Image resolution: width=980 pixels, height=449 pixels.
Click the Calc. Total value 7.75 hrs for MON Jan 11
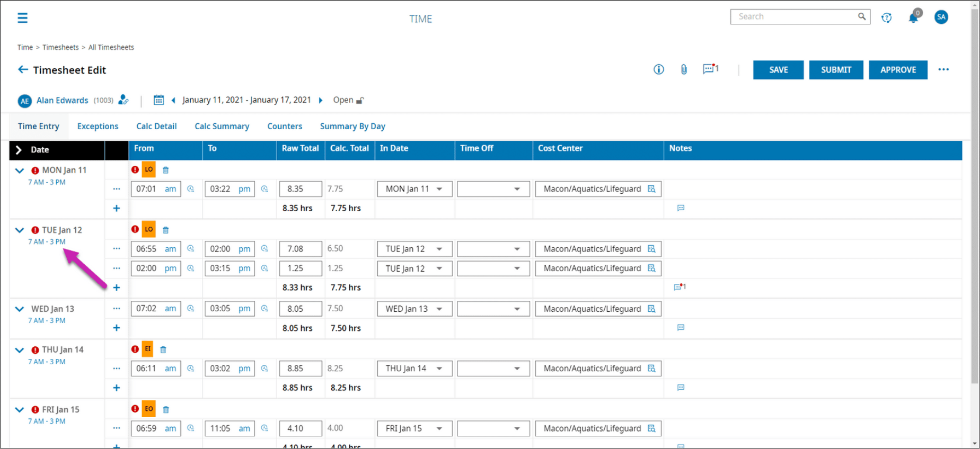(346, 208)
